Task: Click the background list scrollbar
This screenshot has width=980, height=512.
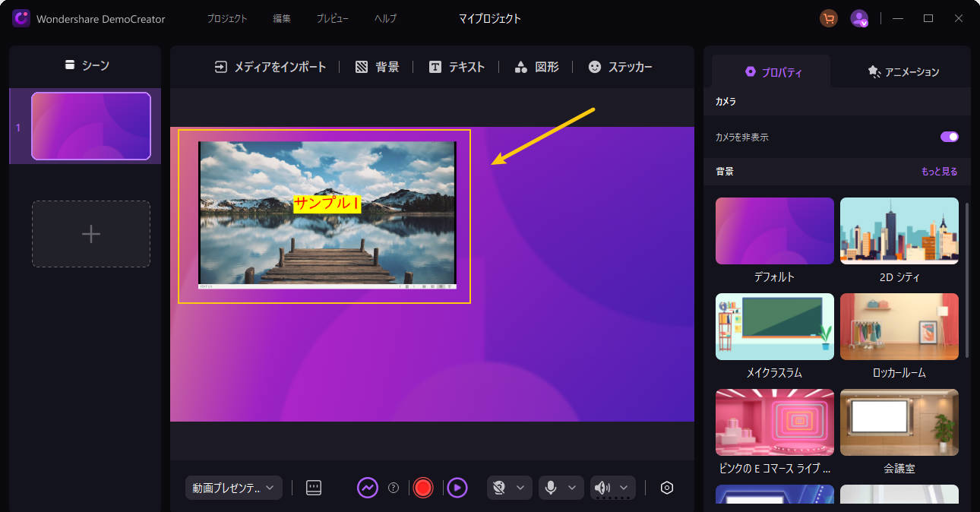Action: point(967,280)
